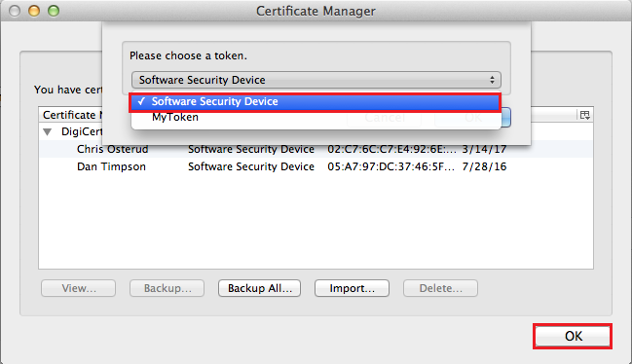Click the Certificate Name column header
Screen dimensions: 632x364
click(x=71, y=115)
